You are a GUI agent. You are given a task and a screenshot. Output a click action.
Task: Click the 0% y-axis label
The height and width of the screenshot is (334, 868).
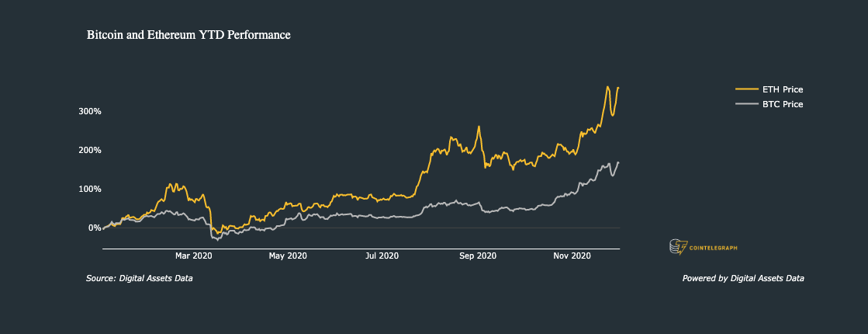pyautogui.click(x=95, y=228)
